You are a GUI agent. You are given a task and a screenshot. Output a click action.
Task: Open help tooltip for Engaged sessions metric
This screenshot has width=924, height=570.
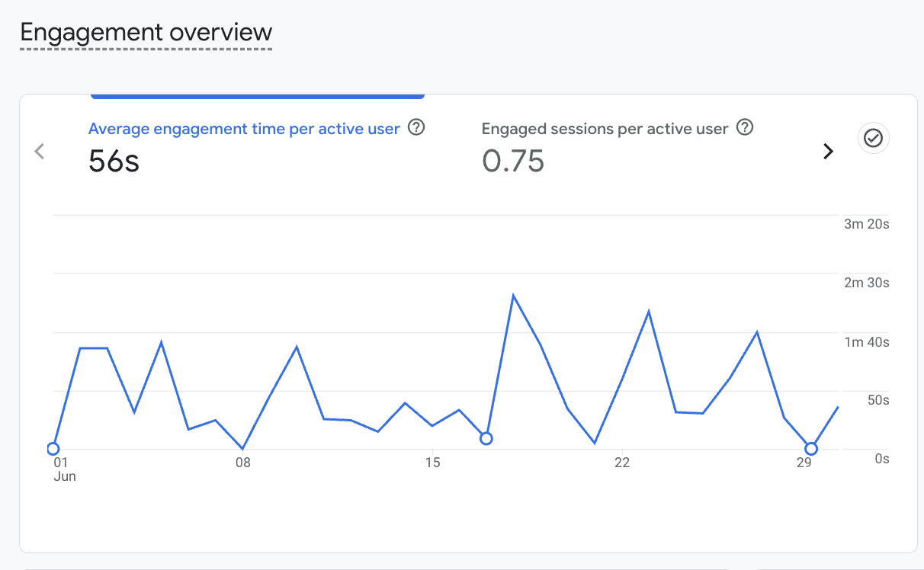click(745, 128)
